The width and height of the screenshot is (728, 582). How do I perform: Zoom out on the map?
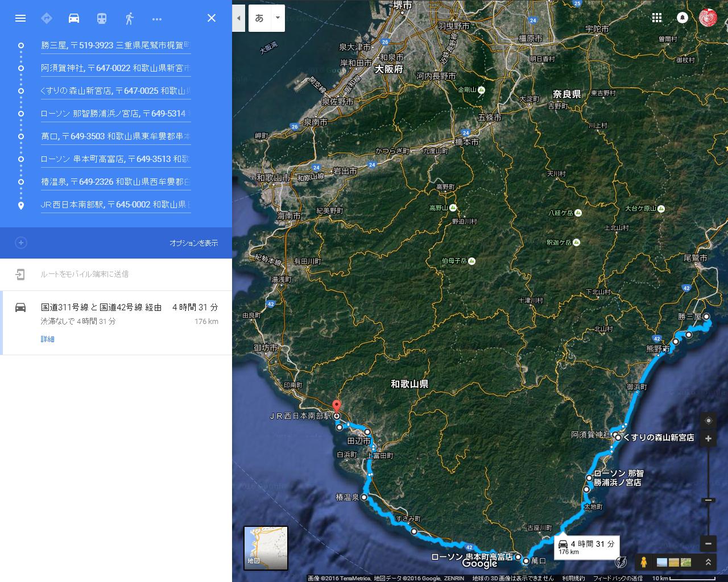coord(708,543)
